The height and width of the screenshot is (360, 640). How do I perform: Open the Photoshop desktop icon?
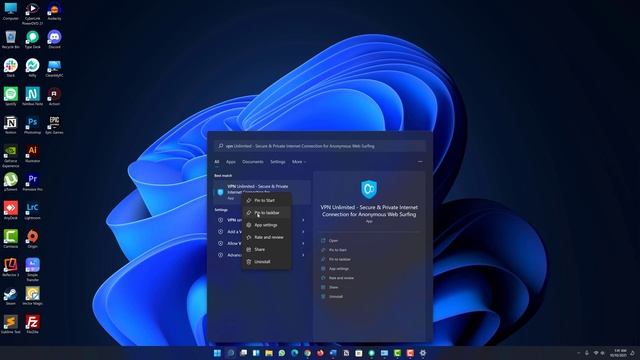(32, 125)
